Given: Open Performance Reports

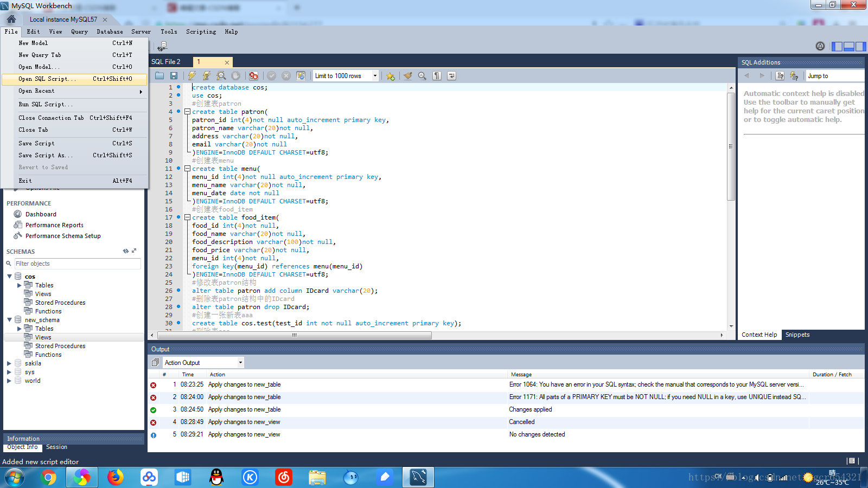Looking at the screenshot, I should coord(54,225).
